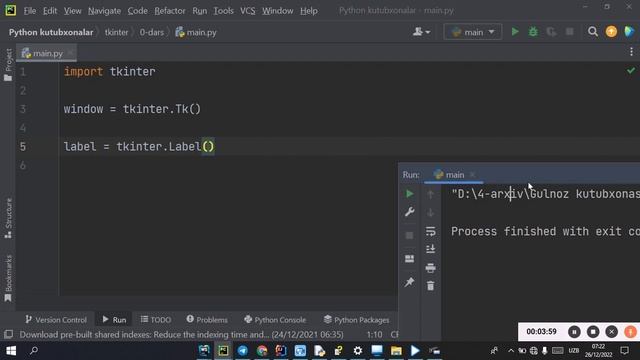Open editor tab options via the three-dot icon
Image resolution: width=640 pixels, height=360 pixels.
[x=631, y=51]
